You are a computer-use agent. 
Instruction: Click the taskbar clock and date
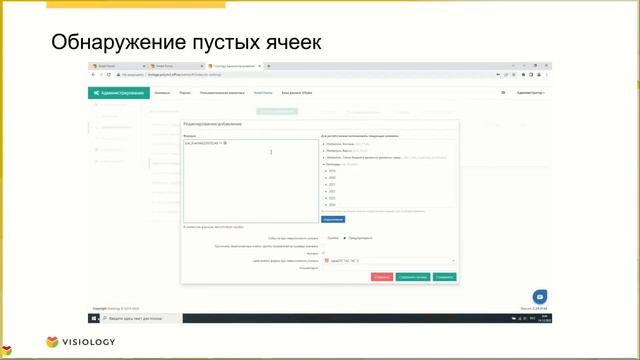[544, 318]
